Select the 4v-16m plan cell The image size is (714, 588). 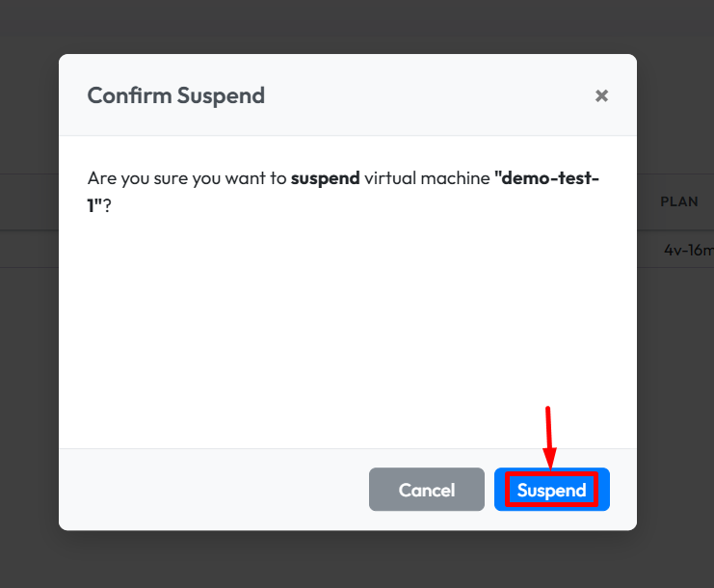[x=687, y=250]
